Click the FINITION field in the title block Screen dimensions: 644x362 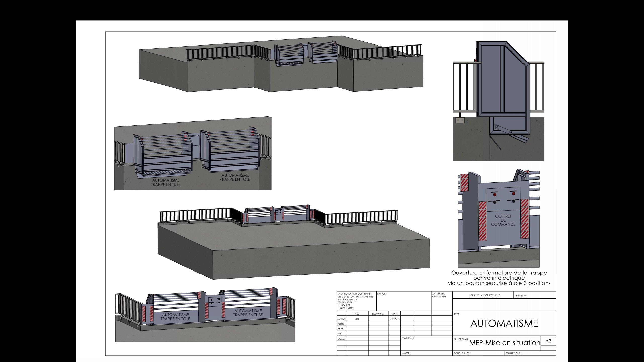[382, 294]
